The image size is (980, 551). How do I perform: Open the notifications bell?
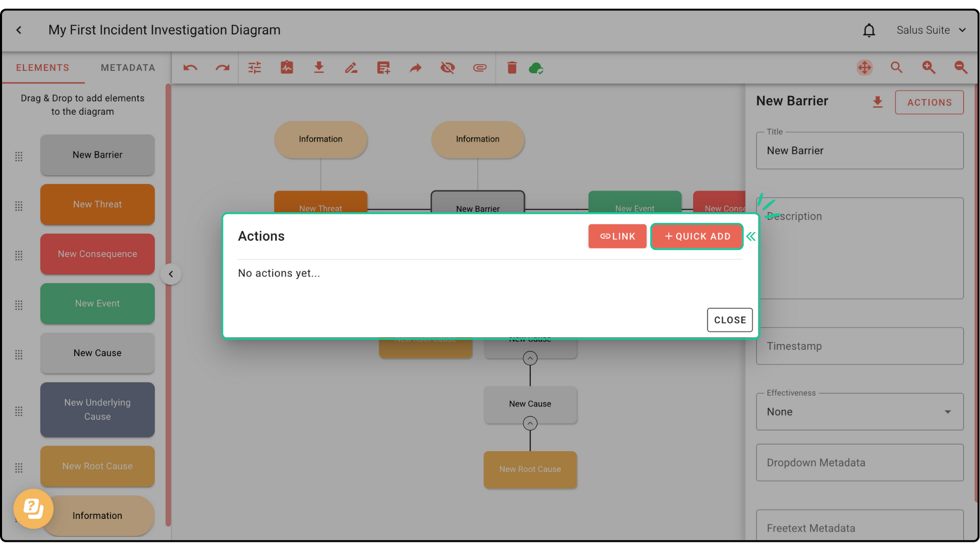(869, 31)
